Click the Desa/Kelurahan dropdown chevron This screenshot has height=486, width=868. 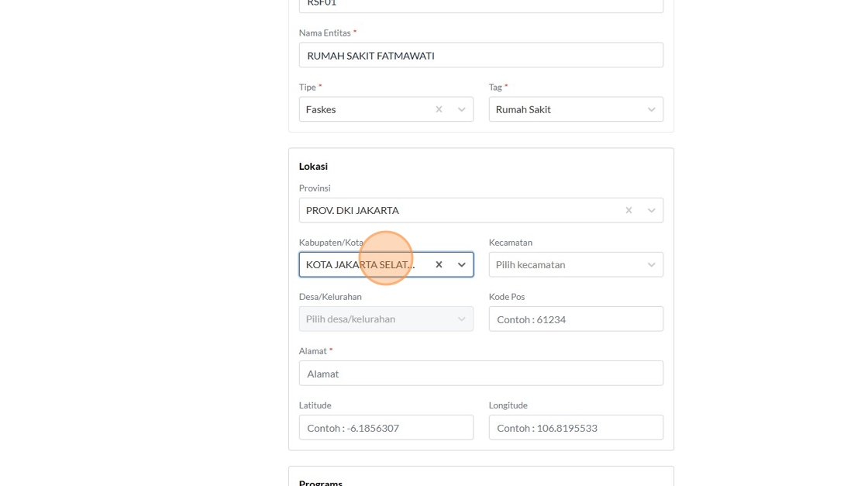click(462, 319)
